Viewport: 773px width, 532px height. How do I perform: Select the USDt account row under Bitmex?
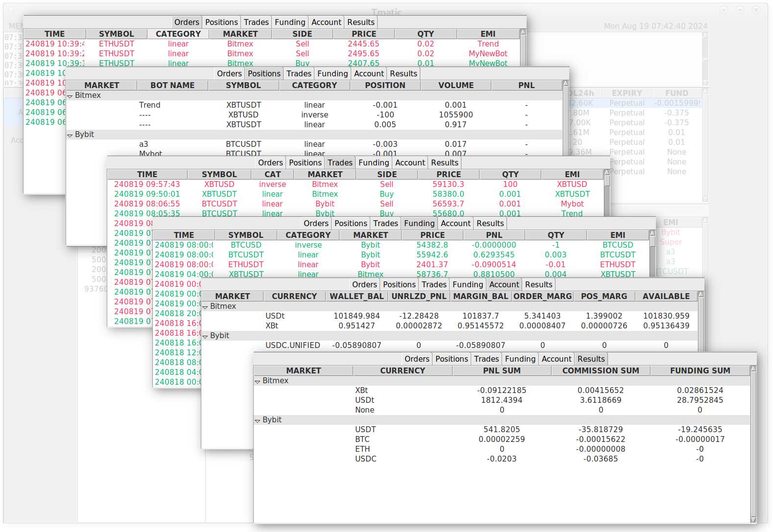pos(450,316)
